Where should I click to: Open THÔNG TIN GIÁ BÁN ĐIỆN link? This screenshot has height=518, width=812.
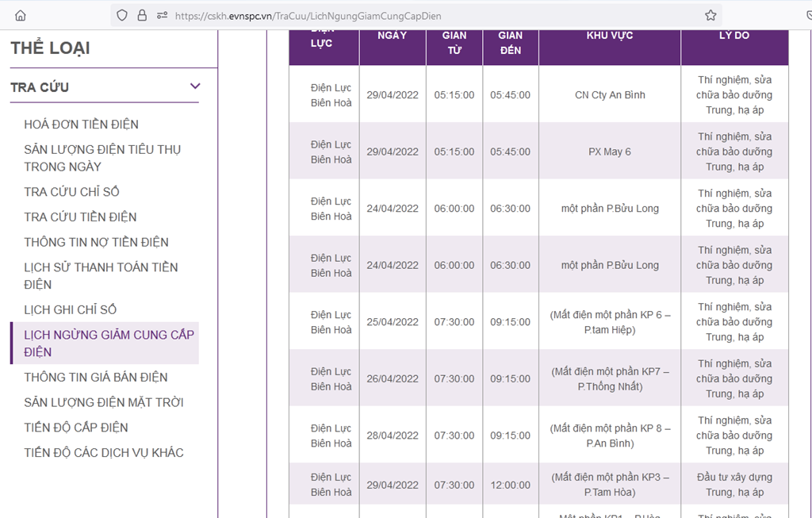pos(96,377)
